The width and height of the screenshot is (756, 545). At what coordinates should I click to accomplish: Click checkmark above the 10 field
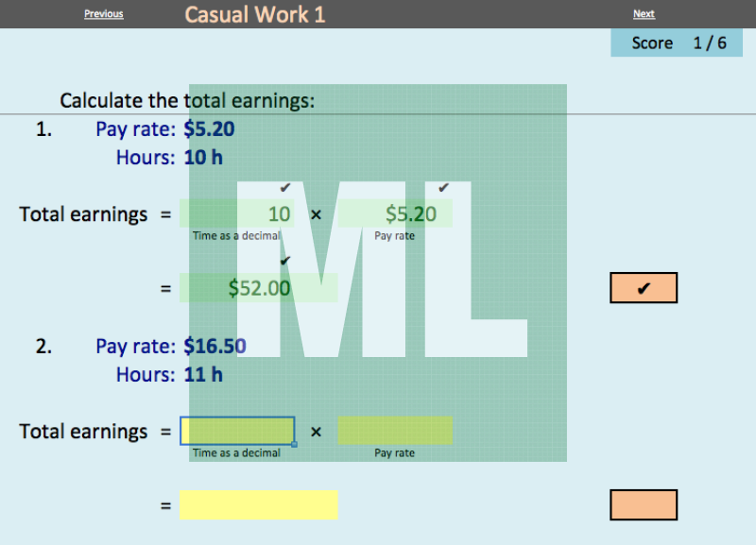pyautogui.click(x=284, y=188)
